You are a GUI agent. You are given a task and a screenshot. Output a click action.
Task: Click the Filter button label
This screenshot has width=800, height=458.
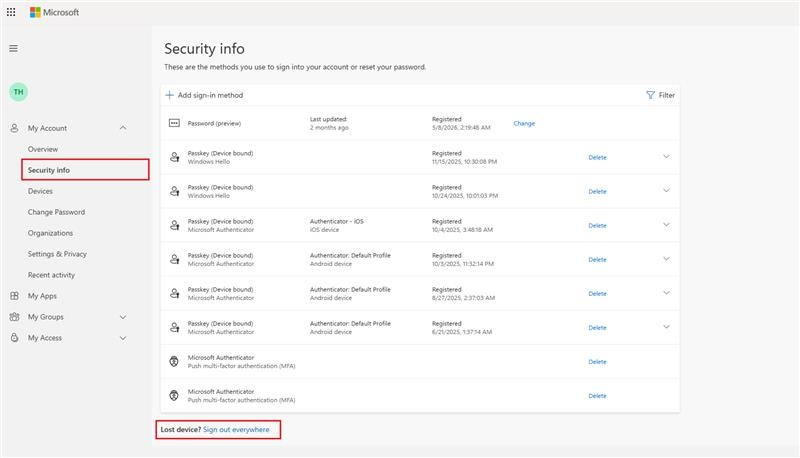point(666,95)
